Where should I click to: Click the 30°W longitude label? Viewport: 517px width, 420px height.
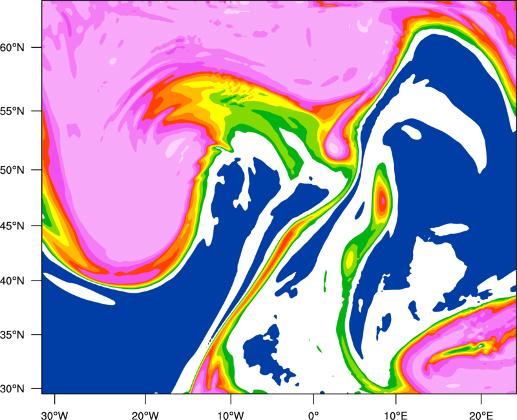click(x=54, y=415)
